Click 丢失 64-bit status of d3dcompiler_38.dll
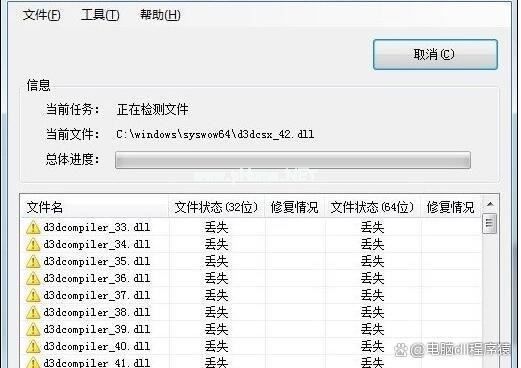521x368 pixels. [372, 312]
